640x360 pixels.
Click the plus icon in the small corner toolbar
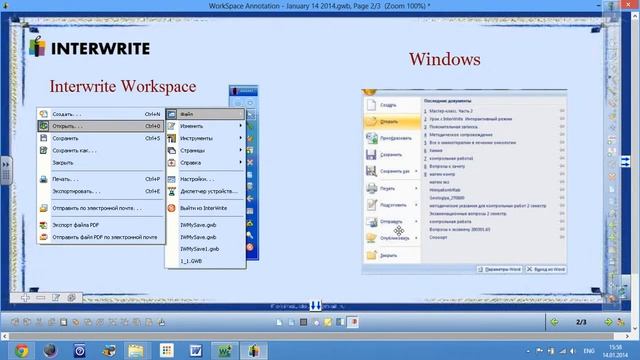tap(25, 298)
